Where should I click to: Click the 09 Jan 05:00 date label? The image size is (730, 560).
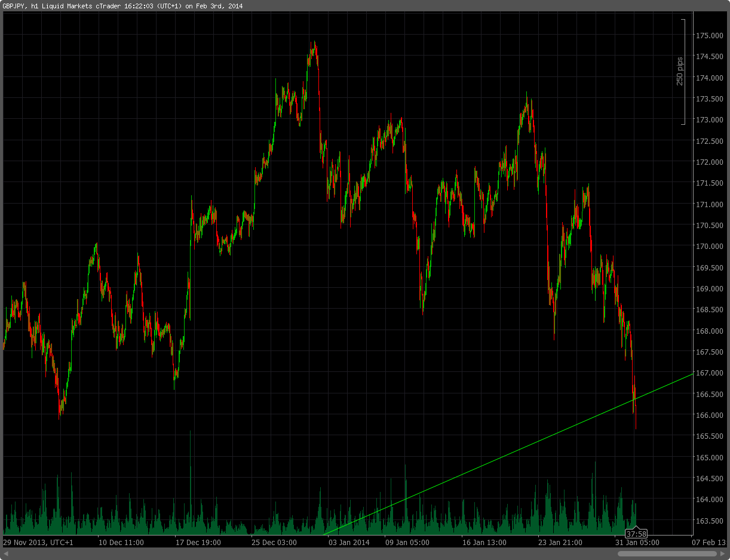pyautogui.click(x=407, y=543)
